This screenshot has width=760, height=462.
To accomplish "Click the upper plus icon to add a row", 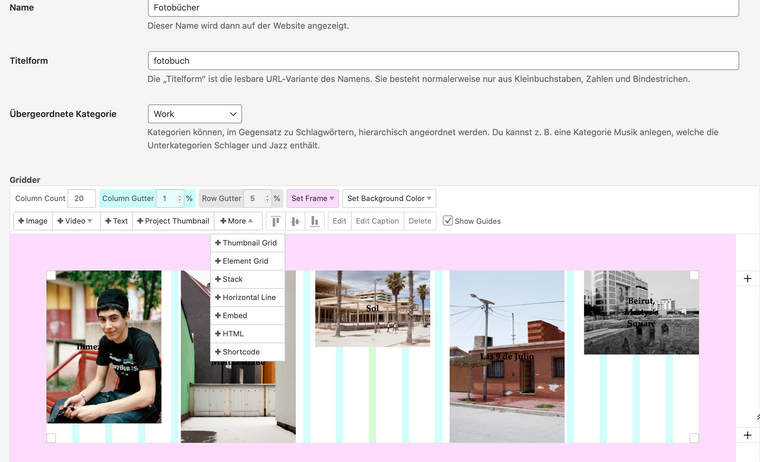I will [747, 278].
